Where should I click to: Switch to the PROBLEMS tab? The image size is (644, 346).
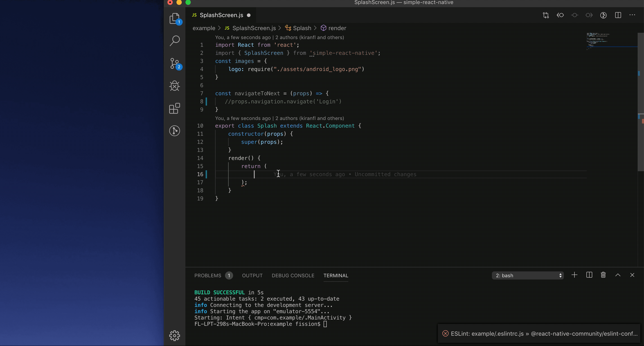pos(208,276)
